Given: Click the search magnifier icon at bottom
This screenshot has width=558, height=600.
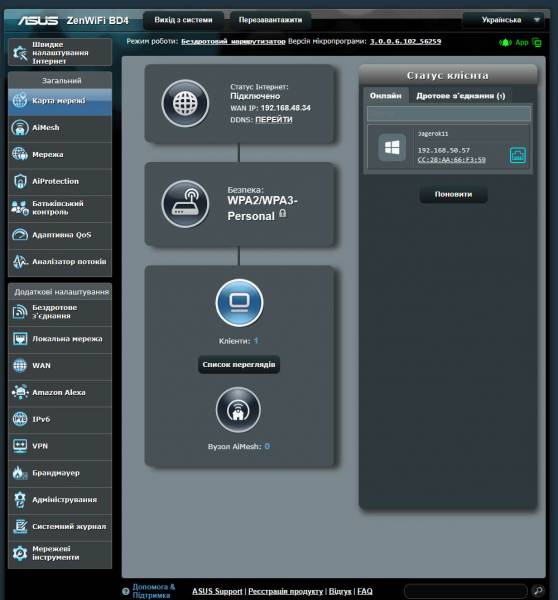Looking at the screenshot, I should (538, 591).
